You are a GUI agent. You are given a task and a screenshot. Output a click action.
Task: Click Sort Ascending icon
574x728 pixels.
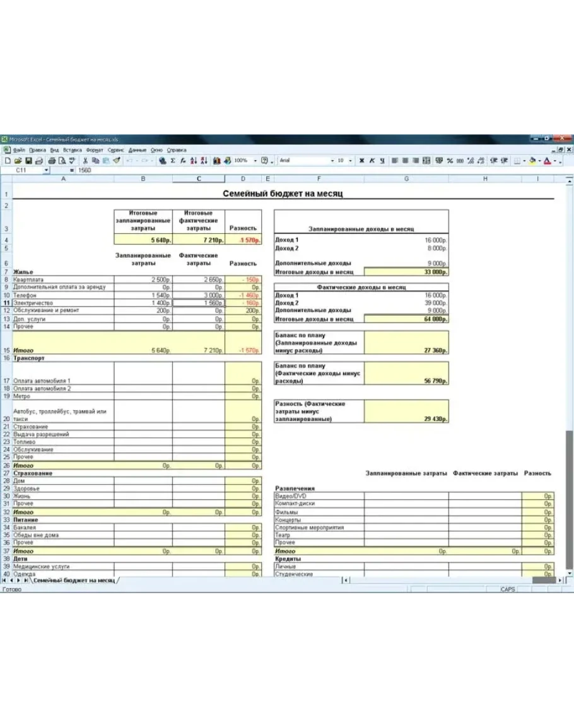click(194, 161)
